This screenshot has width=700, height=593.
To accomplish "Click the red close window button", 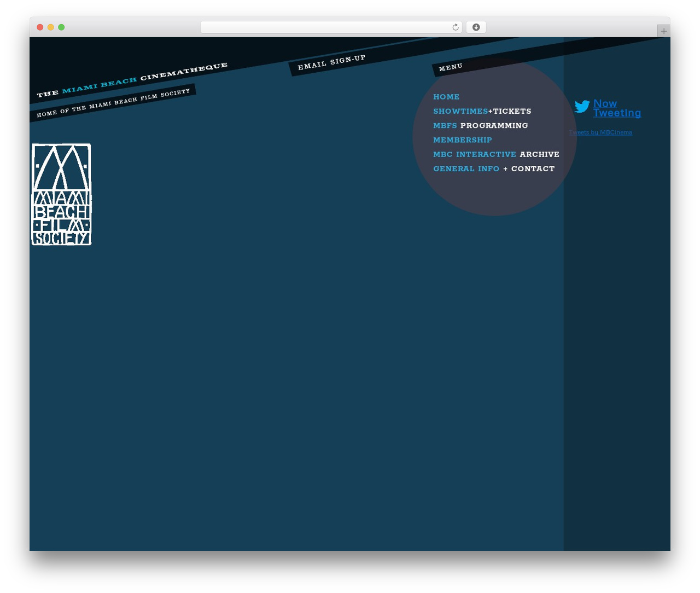I will 40,27.
